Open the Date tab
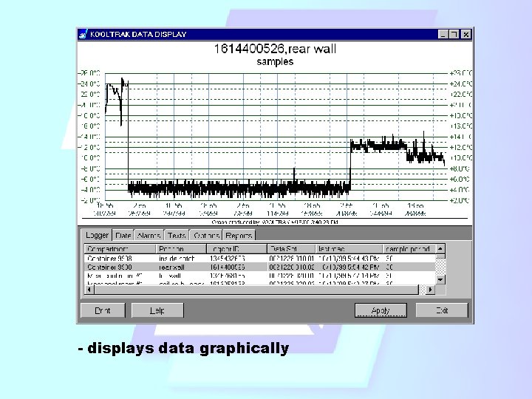Viewport: 532px width, 399px height. [123, 236]
